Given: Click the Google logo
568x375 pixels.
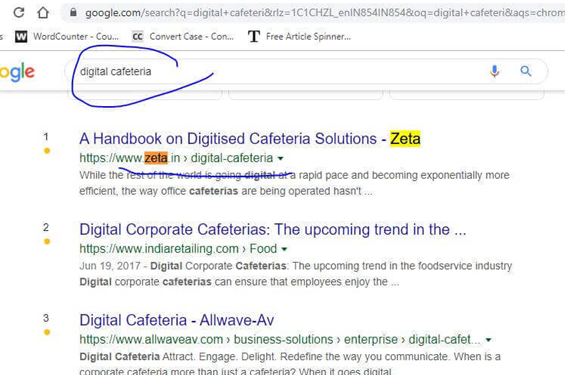Looking at the screenshot, I should (x=17, y=72).
